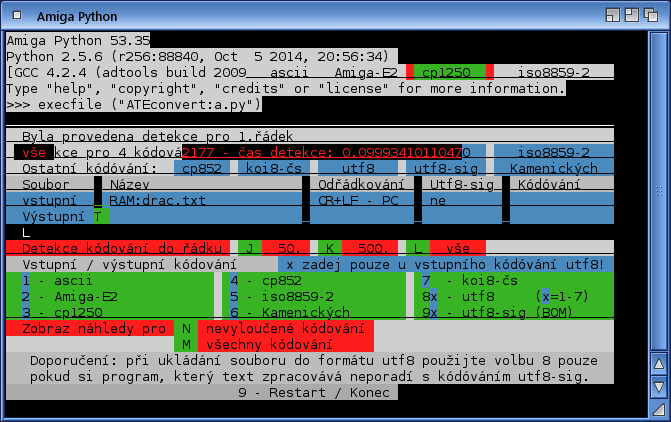Select the green L option for vše
Viewport: 671px width, 422px height.
(416, 247)
